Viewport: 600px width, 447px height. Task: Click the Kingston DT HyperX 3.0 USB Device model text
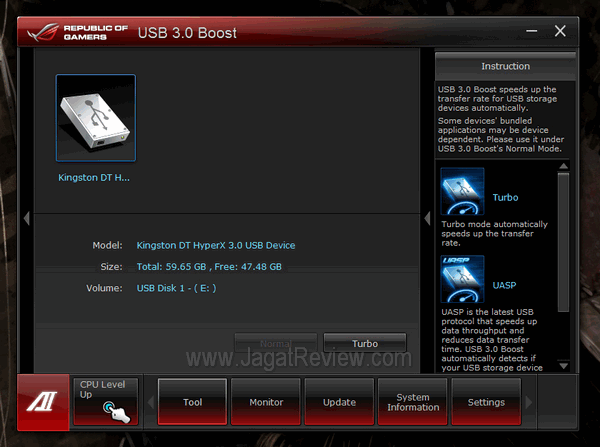click(x=216, y=245)
